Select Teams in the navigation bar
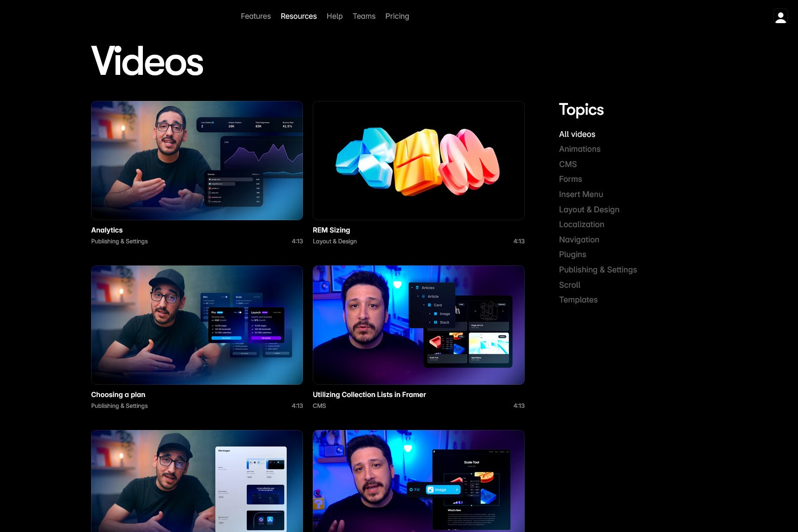Viewport: 798px width, 532px height. tap(364, 16)
